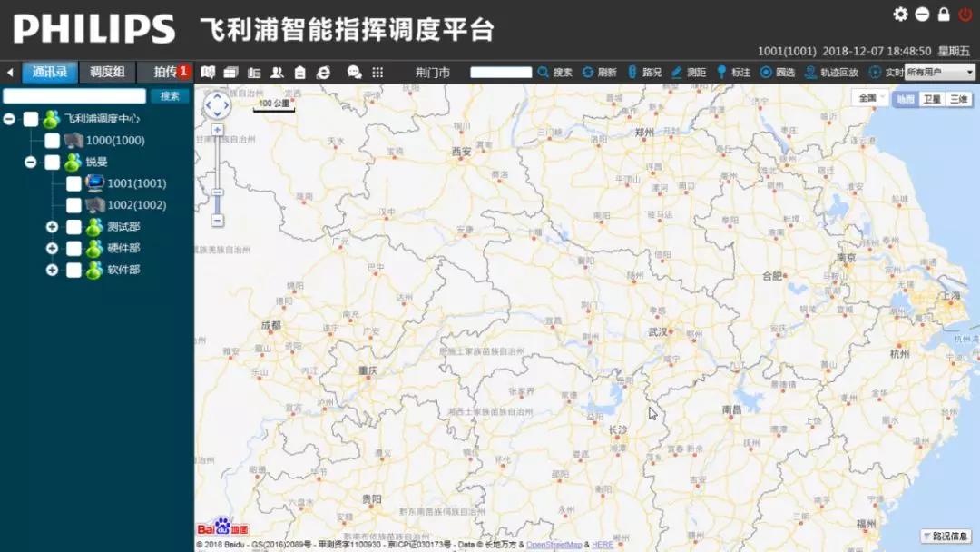The image size is (980, 552).
Task: Click the contacts 搜索 button
Action: coord(170,95)
